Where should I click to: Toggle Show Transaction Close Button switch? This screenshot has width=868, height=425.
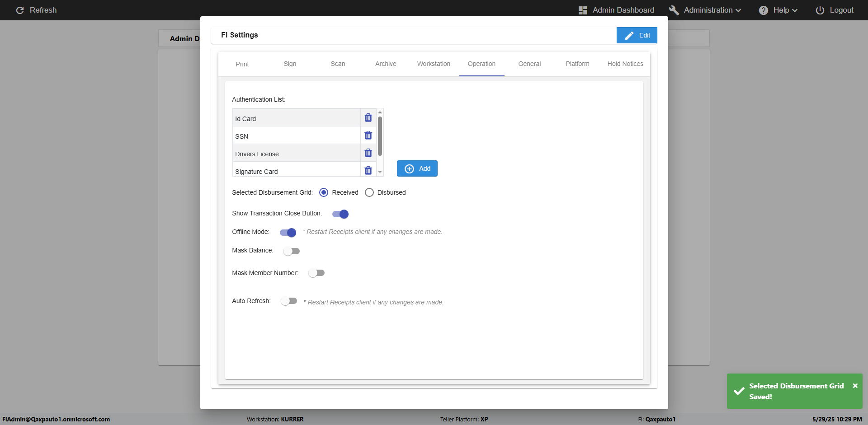tap(340, 214)
